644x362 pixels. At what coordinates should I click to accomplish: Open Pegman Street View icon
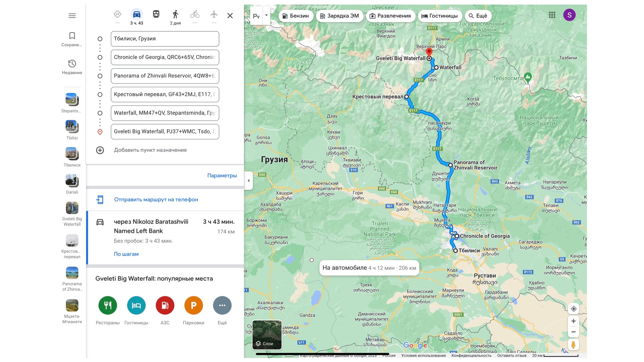click(573, 344)
